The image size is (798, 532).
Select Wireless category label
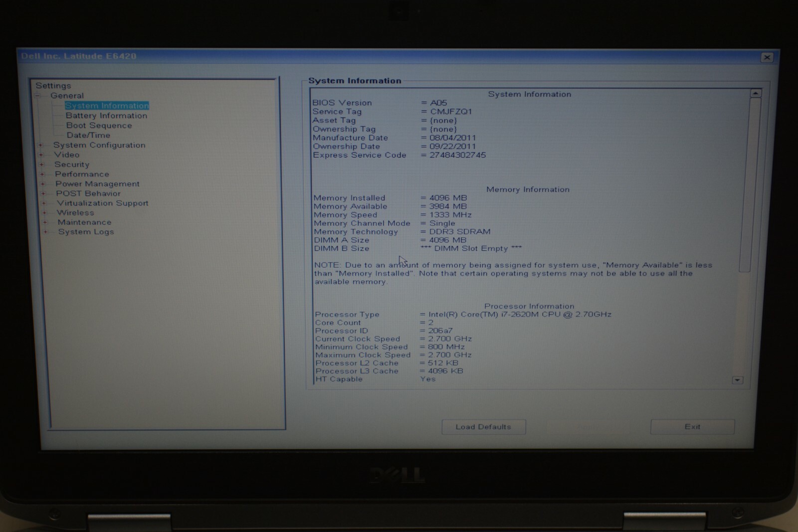click(x=75, y=213)
